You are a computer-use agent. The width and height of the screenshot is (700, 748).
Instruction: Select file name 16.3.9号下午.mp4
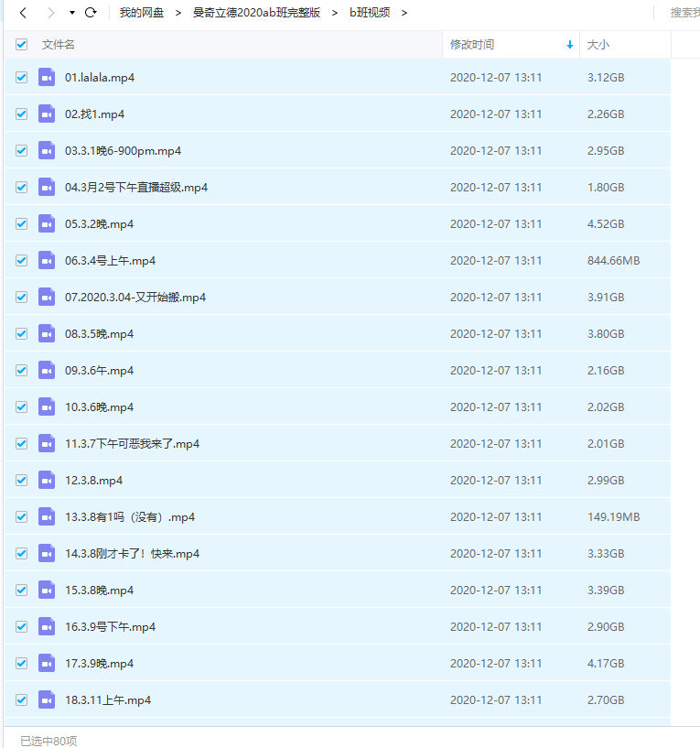tap(110, 627)
